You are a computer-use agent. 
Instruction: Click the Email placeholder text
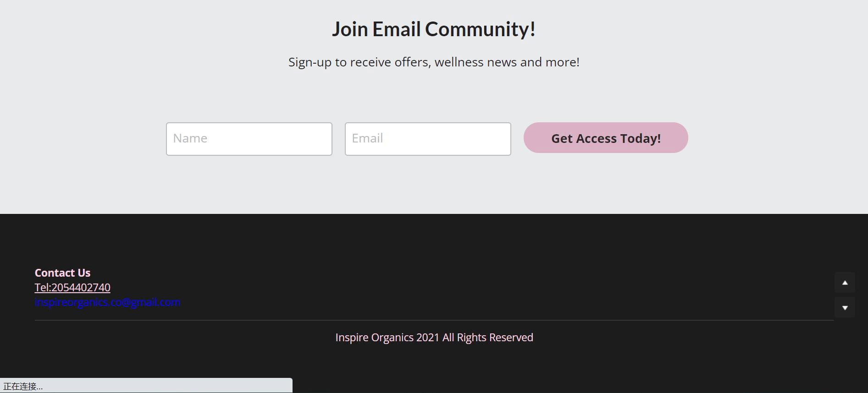(x=367, y=138)
